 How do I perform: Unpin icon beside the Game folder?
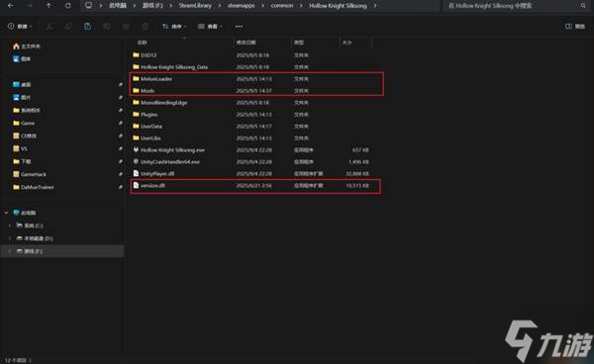(x=120, y=123)
